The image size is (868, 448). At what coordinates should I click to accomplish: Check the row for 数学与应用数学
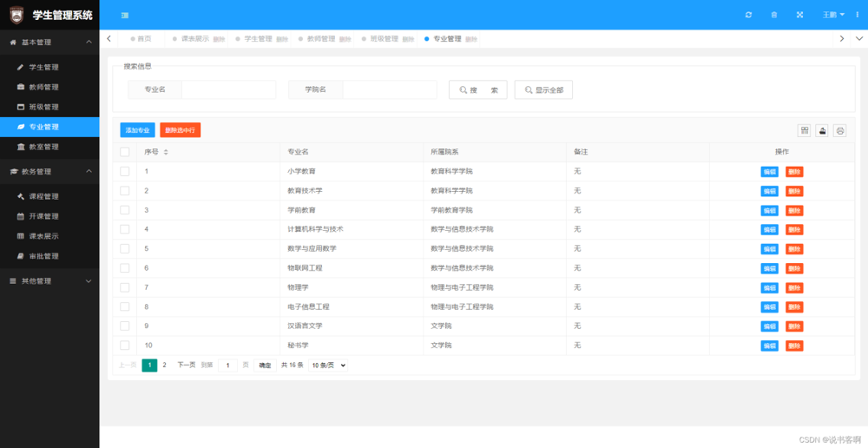(x=124, y=248)
